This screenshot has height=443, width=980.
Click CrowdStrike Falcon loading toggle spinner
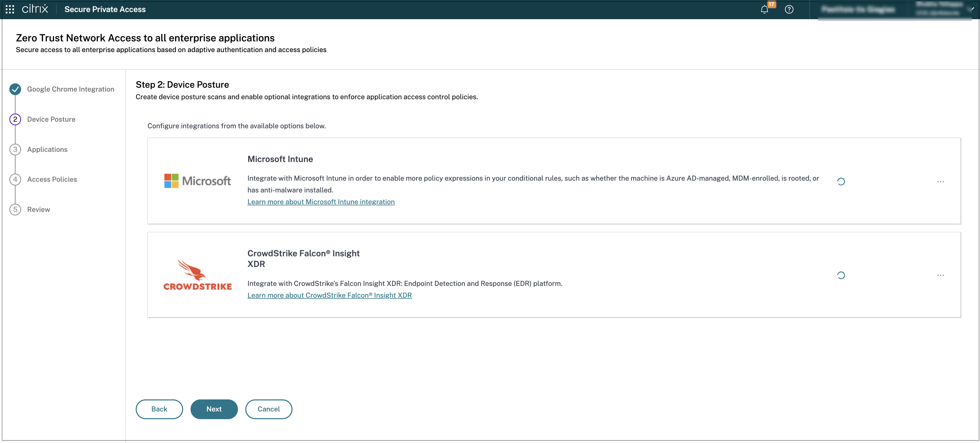841,275
